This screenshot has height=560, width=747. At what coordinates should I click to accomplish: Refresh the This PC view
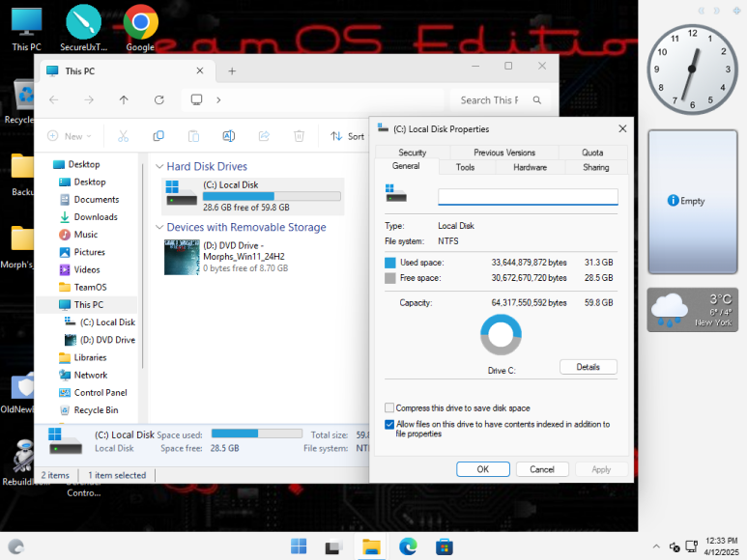(x=159, y=99)
